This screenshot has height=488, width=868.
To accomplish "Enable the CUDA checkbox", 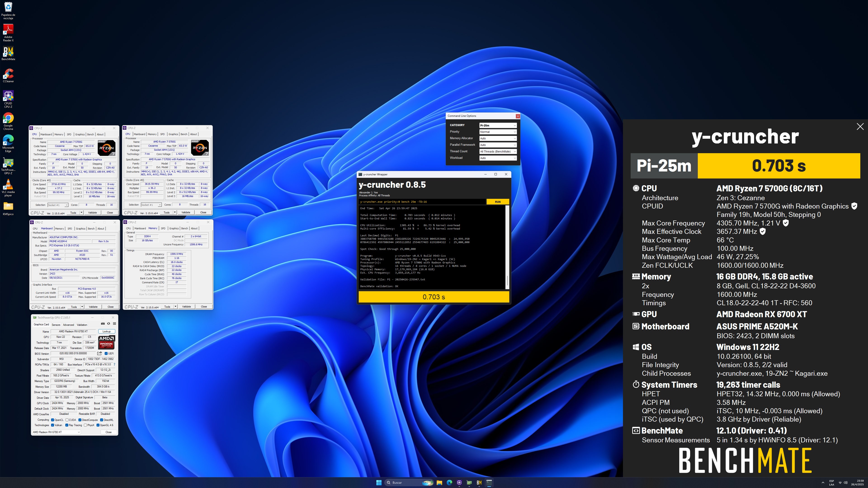I will coord(67,420).
